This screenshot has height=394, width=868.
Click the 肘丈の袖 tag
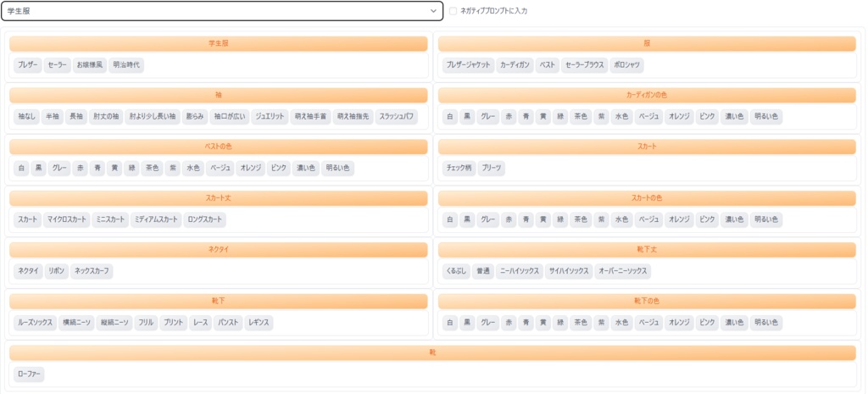(106, 117)
